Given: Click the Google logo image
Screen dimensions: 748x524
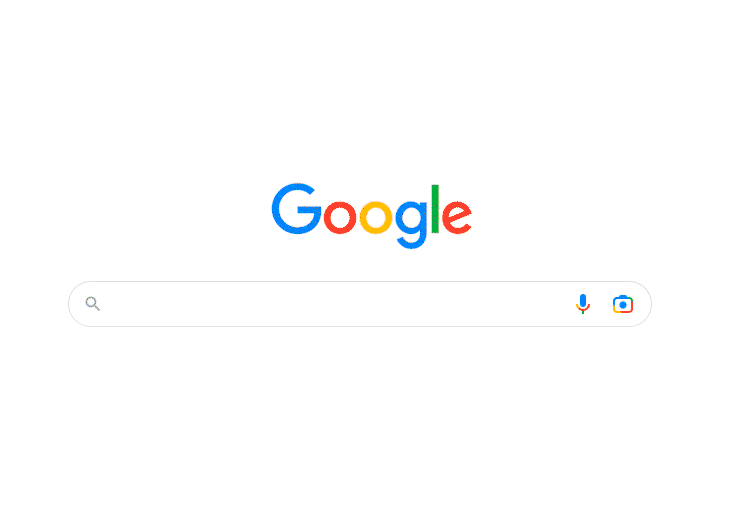Looking at the screenshot, I should pos(372,216).
